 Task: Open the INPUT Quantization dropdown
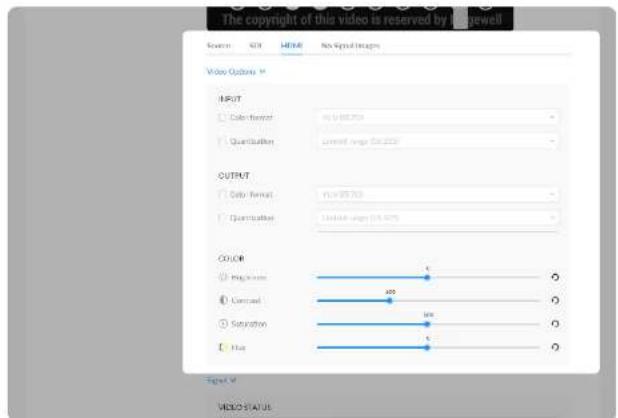click(437, 141)
